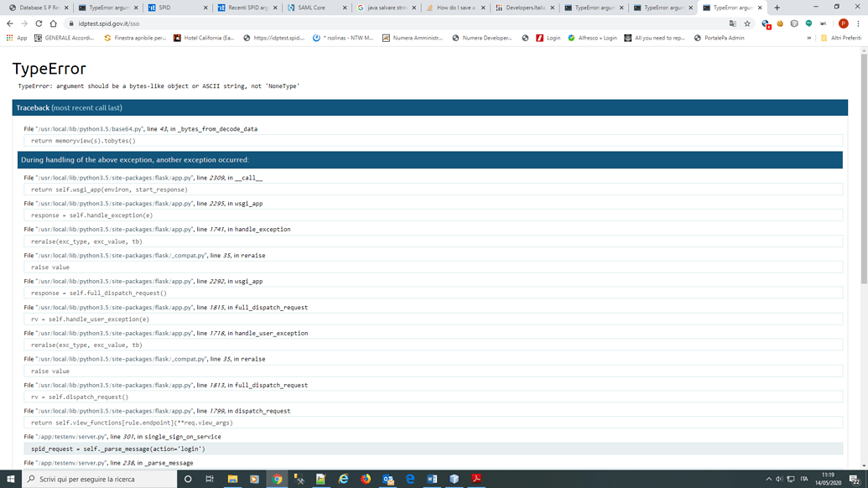Close the active TypeError tab
The width and height of the screenshot is (868, 488).
760,8
